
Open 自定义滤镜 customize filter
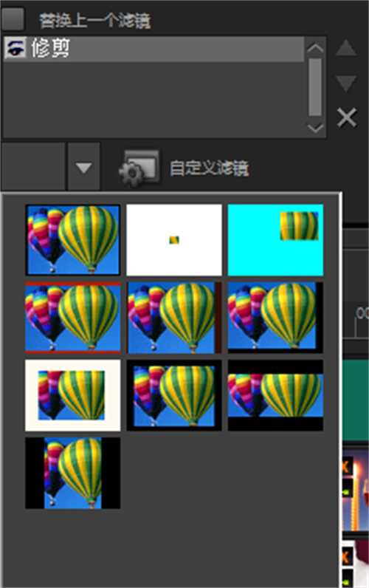click(209, 168)
